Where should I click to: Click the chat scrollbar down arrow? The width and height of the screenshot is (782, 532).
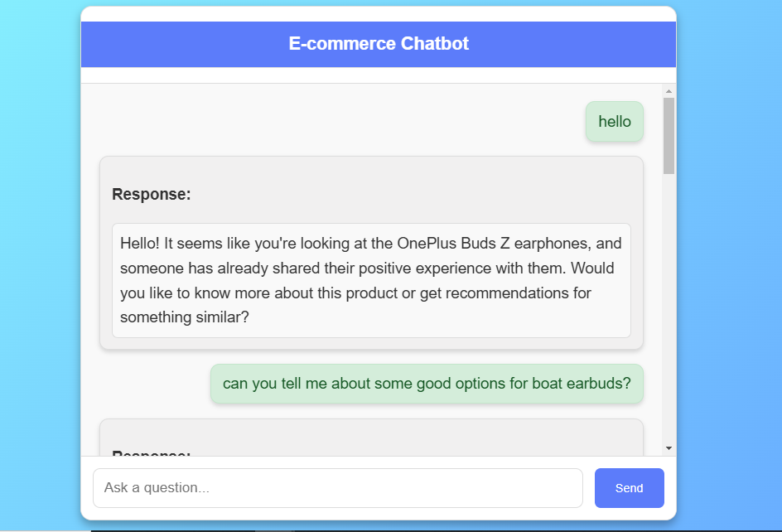669,448
